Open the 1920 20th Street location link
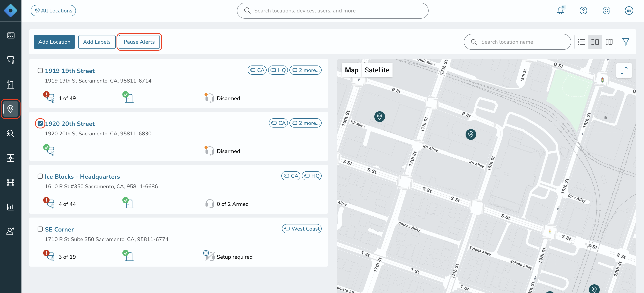Viewport: 644px width, 293px height. click(x=70, y=124)
